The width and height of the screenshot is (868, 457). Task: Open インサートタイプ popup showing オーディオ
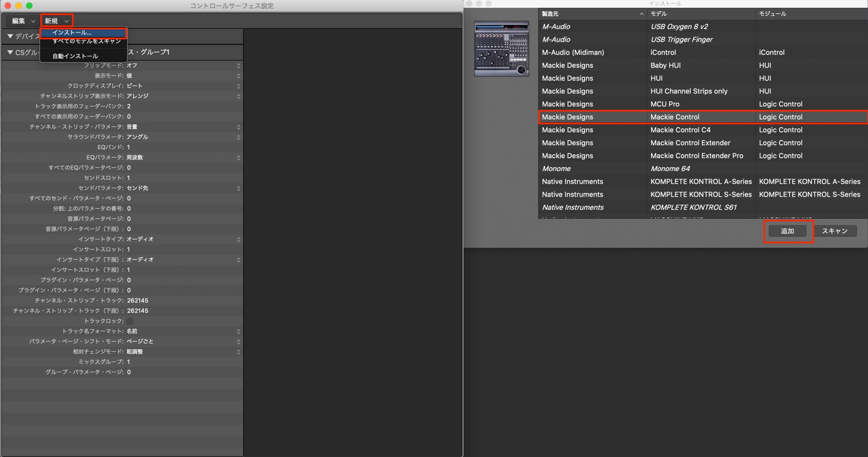pos(183,239)
